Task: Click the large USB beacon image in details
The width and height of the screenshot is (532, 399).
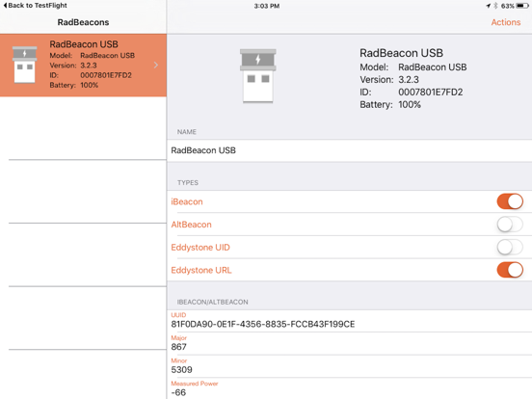Action: point(258,76)
